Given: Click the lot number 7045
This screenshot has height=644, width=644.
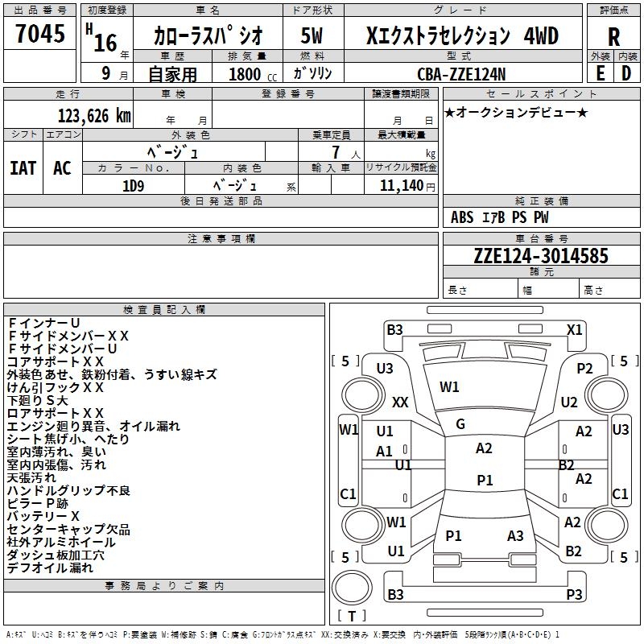Looking at the screenshot, I should coord(39,33).
